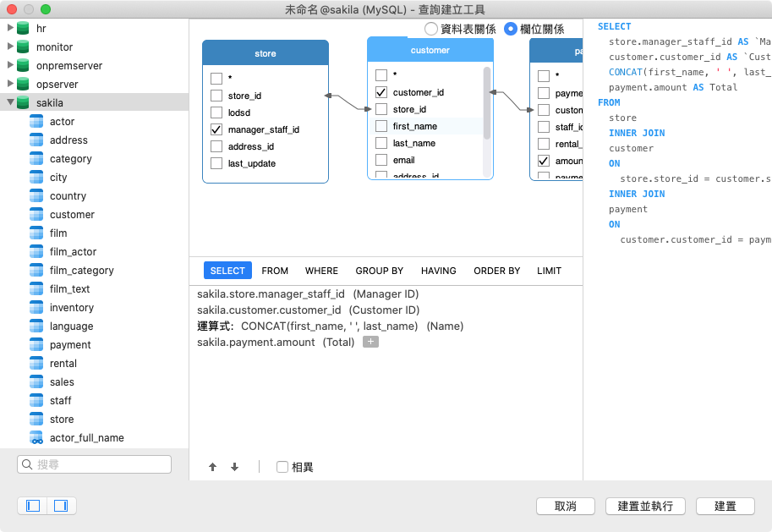Click the actor_full_name view icon
This screenshot has width=772, height=532.
coord(36,437)
